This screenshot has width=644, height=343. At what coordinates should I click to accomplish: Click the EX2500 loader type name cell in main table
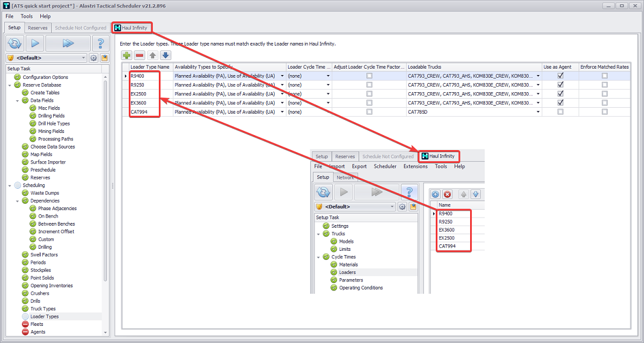[x=151, y=94]
